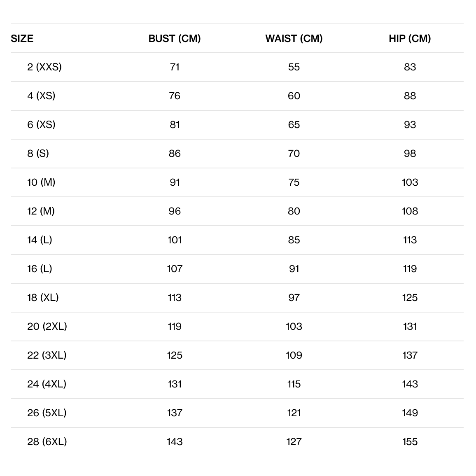This screenshot has height=476, width=476.
Task: Click the 28 (6XL) size label
Action: pos(47,441)
